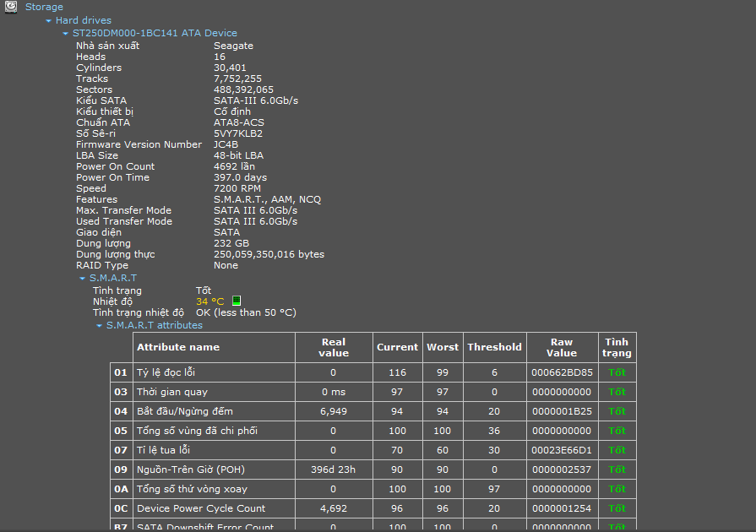Click the Raw Value column header
This screenshot has width=756, height=532.
pos(563,347)
